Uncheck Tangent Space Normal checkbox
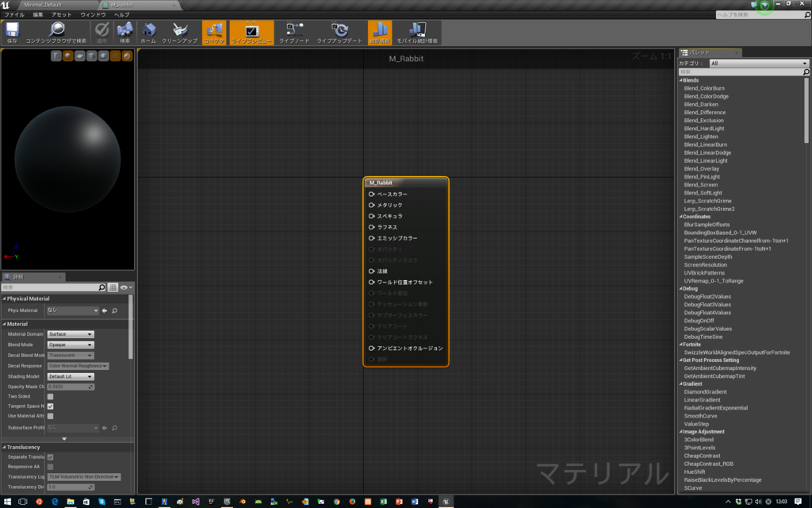 click(50, 406)
